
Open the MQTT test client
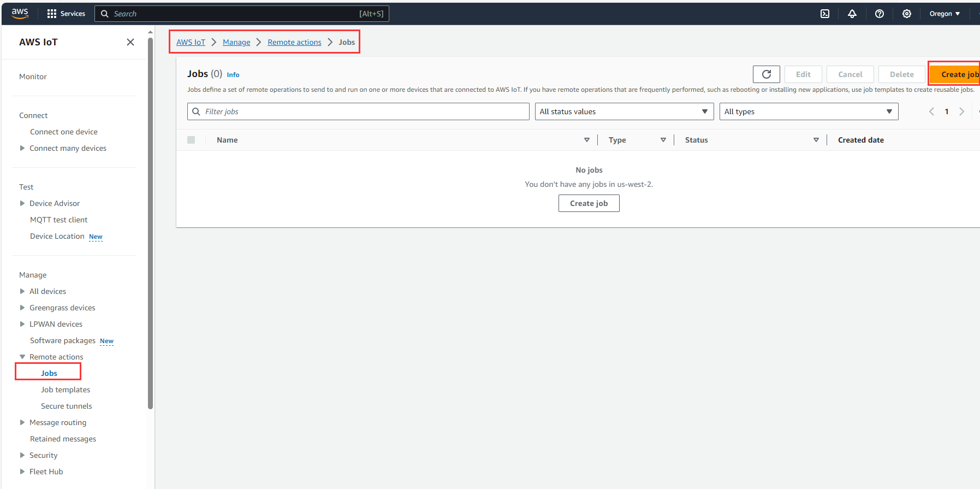pos(58,220)
